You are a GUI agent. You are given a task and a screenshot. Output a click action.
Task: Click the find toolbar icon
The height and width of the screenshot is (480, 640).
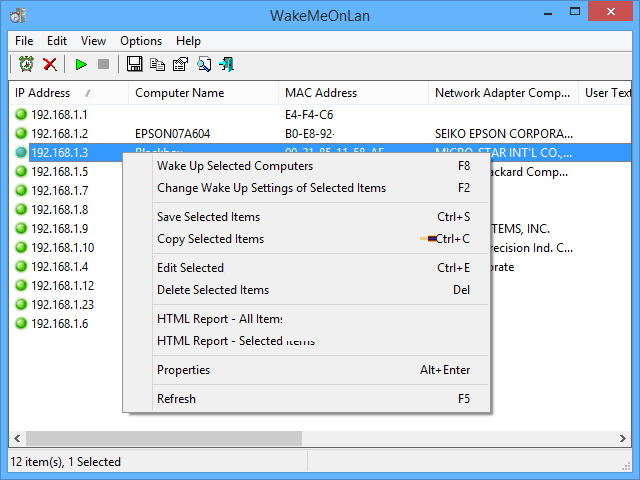(204, 65)
